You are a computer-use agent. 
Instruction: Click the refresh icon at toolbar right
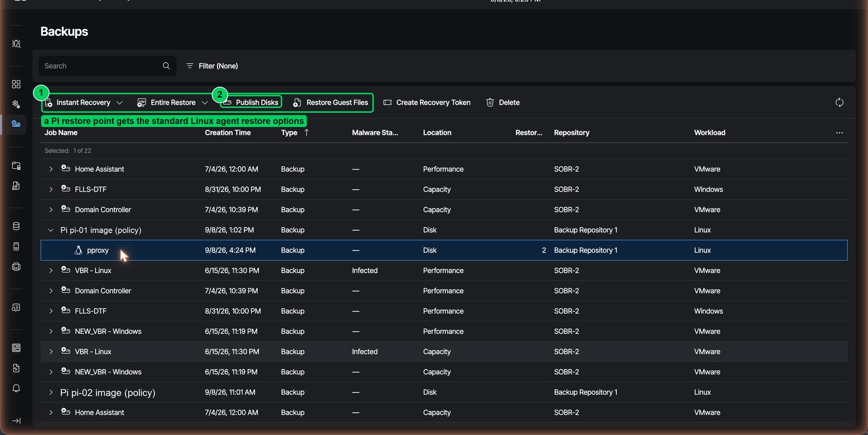(840, 103)
